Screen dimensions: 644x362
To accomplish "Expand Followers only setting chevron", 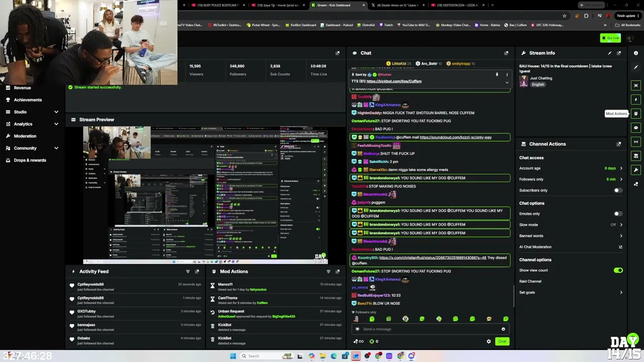I will pyautogui.click(x=621, y=179).
